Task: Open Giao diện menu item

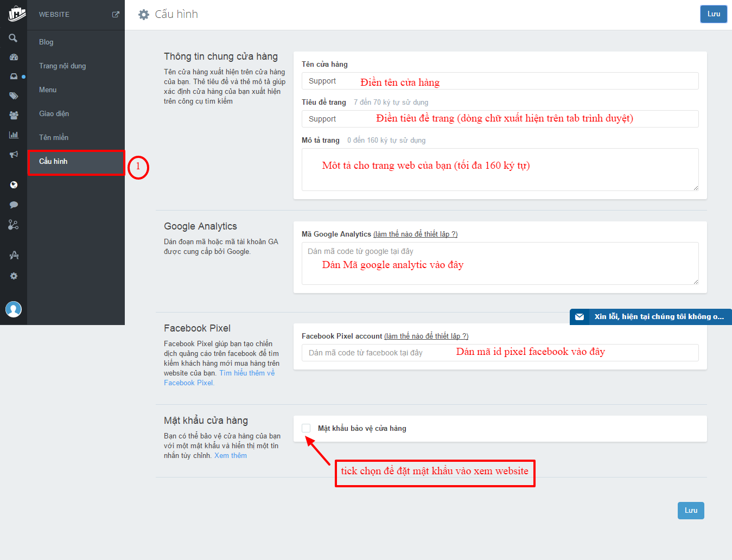Action: pyautogui.click(x=54, y=114)
